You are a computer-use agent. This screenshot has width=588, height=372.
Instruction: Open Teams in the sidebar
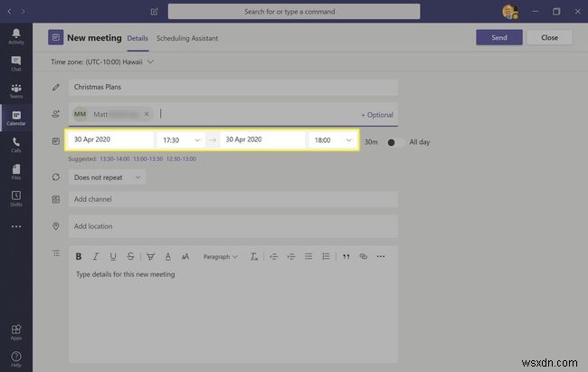point(16,91)
